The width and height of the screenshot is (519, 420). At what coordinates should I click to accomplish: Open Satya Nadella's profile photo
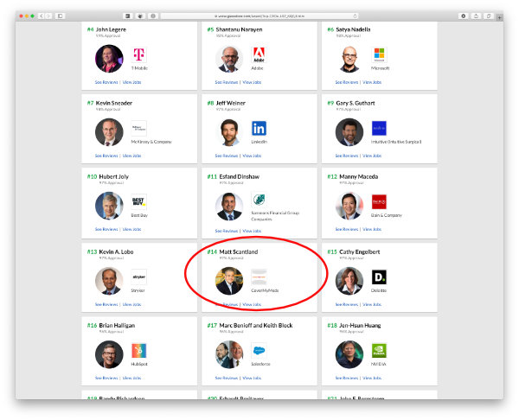pyautogui.click(x=349, y=59)
